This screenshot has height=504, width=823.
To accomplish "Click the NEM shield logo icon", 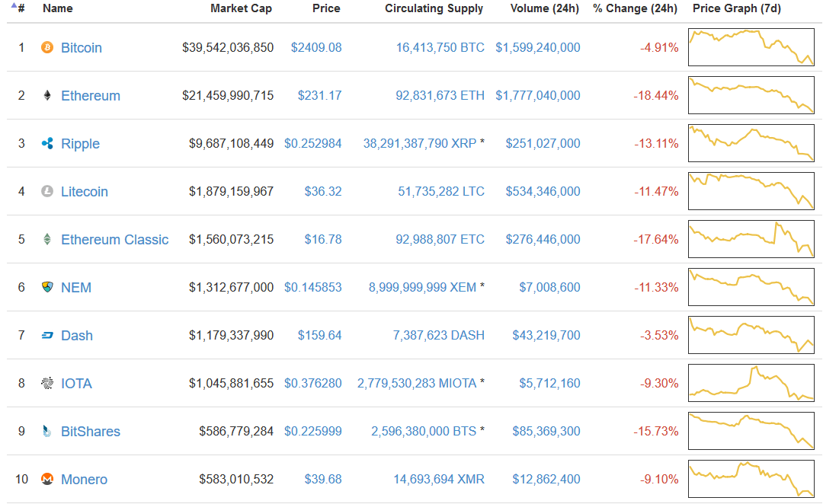I will (x=47, y=287).
